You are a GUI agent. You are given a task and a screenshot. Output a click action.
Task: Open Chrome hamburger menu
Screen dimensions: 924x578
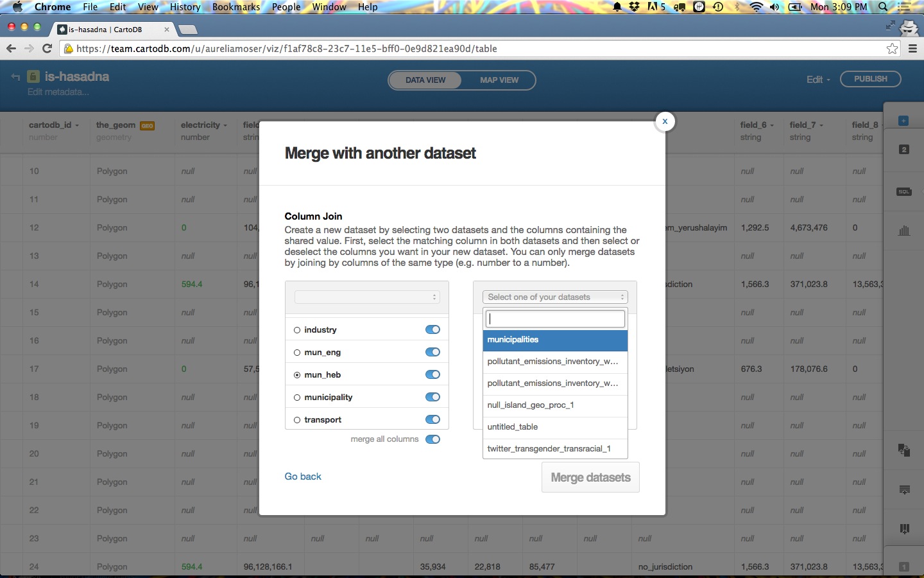click(x=912, y=49)
